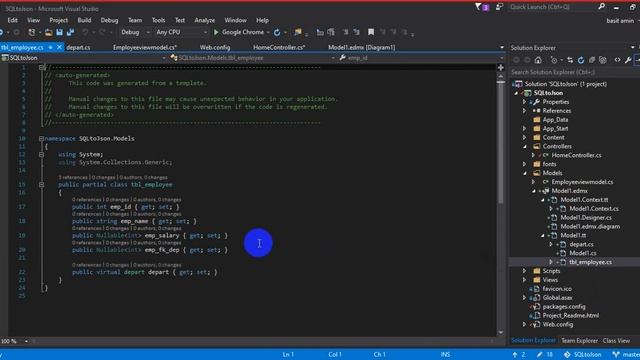Click the feedback icon near Quick Launch
This screenshot has width=640, height=360.
coord(499,7)
